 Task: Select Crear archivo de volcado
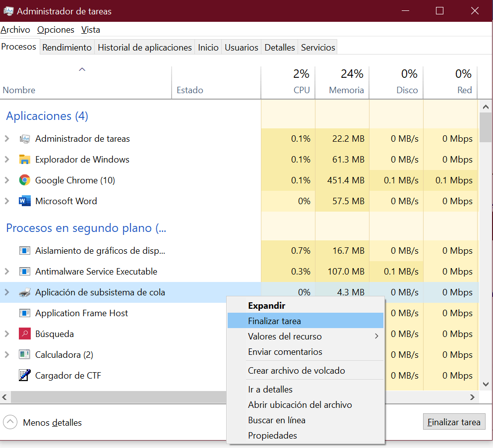pyautogui.click(x=306, y=370)
